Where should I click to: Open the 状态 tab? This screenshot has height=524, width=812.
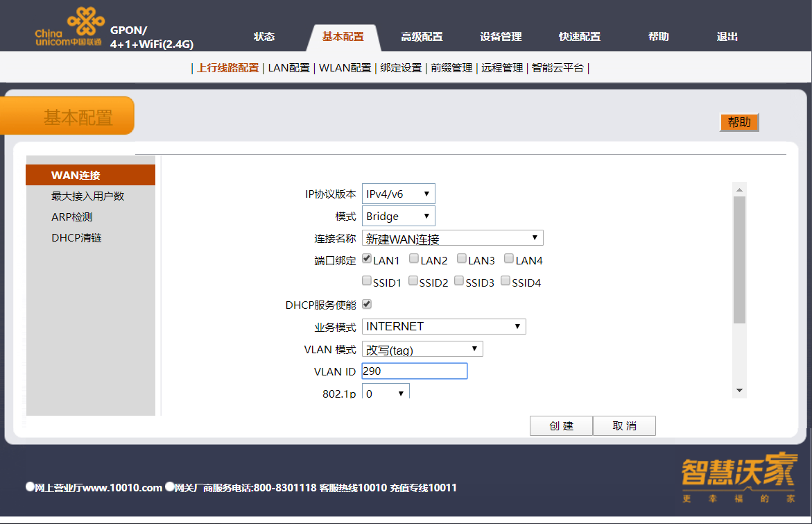[264, 37]
